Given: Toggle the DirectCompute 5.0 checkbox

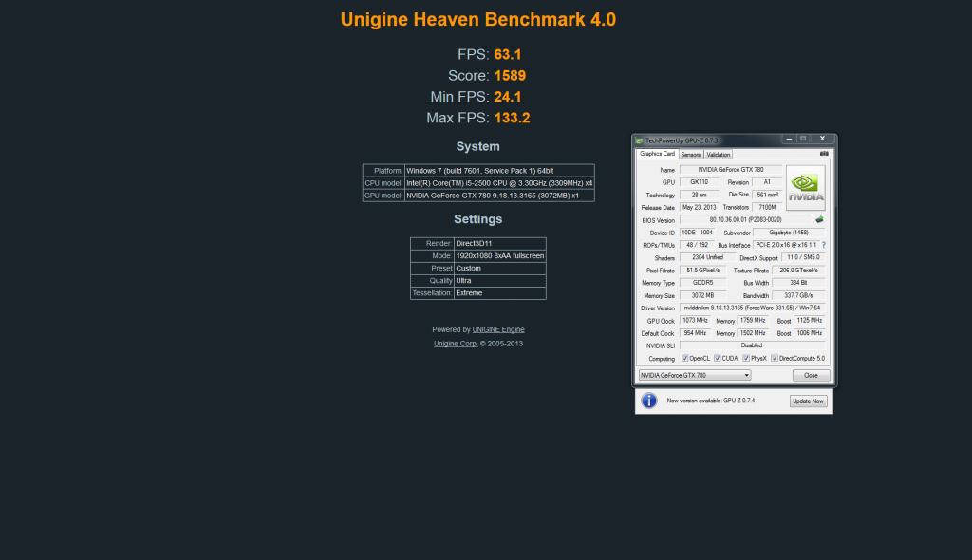Looking at the screenshot, I should (775, 359).
